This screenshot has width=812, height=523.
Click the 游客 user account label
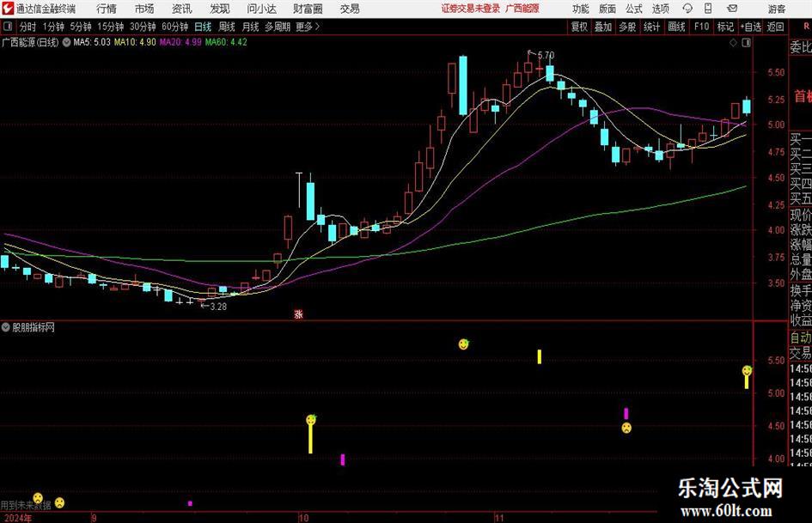(x=776, y=9)
